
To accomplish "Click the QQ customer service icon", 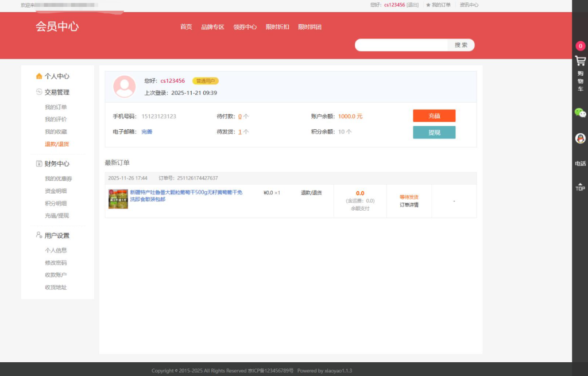I will click(x=580, y=137).
